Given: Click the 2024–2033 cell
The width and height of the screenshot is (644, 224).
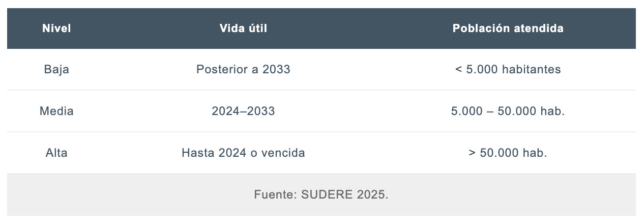Looking at the screenshot, I should pyautogui.click(x=243, y=111).
